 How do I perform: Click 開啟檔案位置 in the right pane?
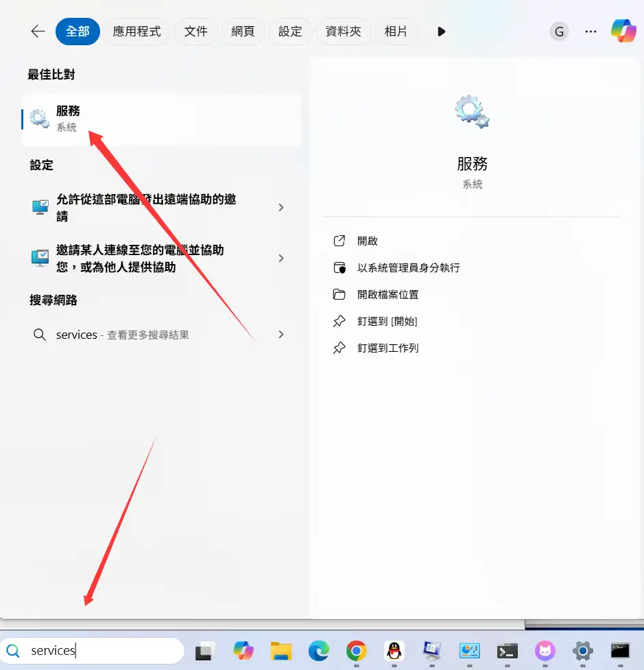[387, 295]
